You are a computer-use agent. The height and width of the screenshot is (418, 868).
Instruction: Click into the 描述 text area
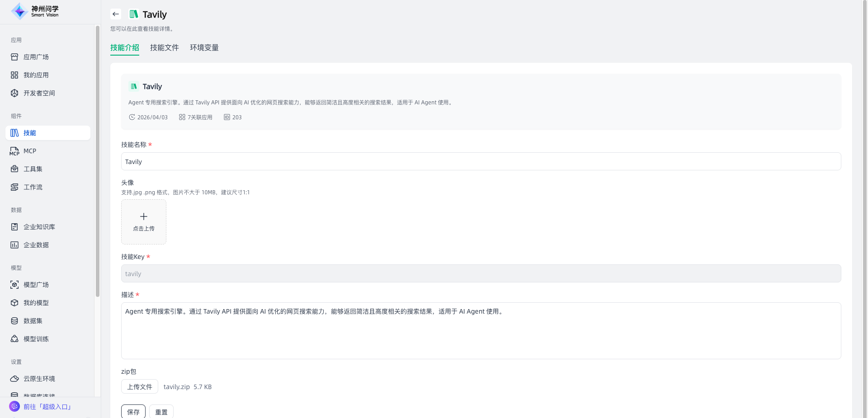[x=481, y=331]
